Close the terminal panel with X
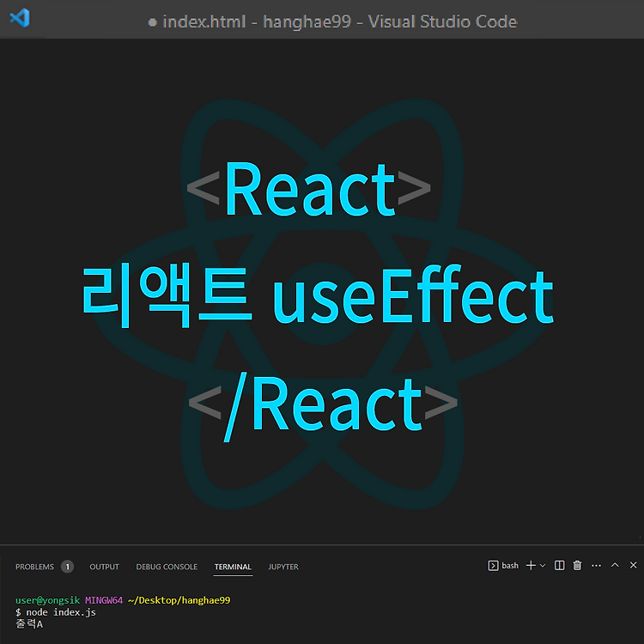 tap(634, 565)
